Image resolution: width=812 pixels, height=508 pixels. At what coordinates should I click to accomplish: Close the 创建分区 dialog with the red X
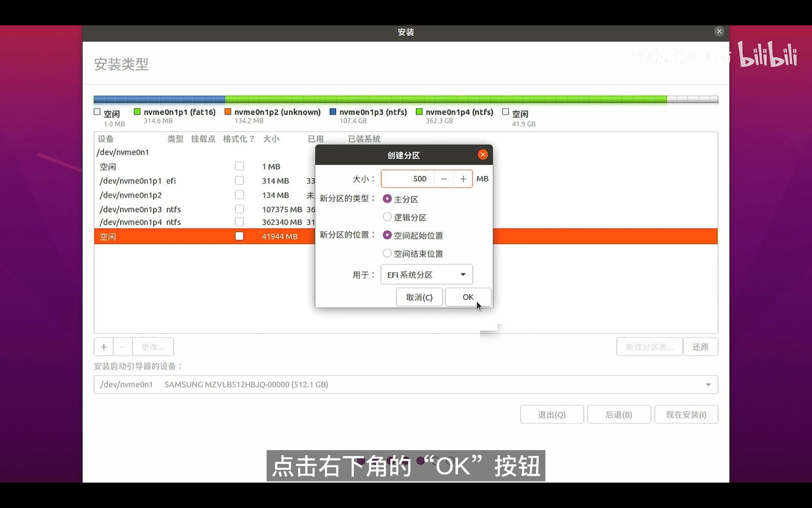[482, 155]
